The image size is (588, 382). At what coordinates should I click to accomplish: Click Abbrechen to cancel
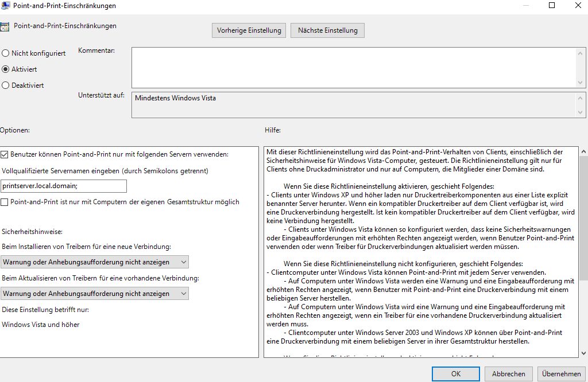(509, 374)
